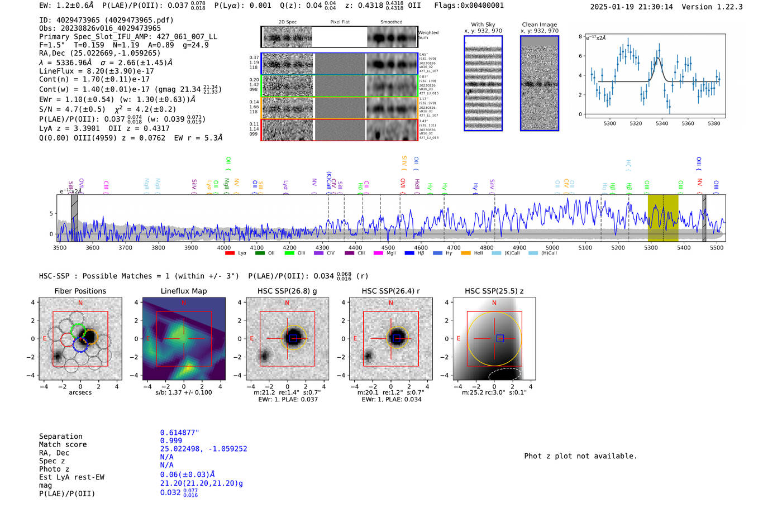Click the gray shaded marker near 5460 Å
This screenshot has height=532, width=782.
pyautogui.click(x=704, y=218)
